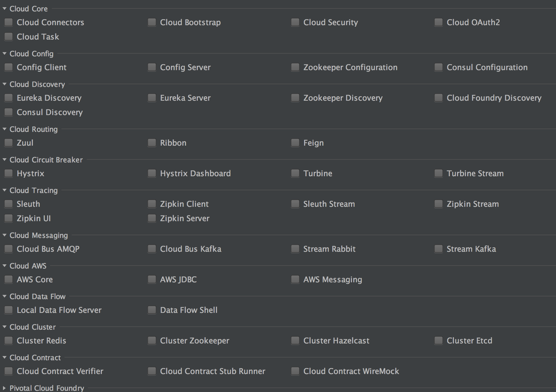The height and width of the screenshot is (392, 556).
Task: Expand the Pivotal Cloud Foundry section
Action: point(4,388)
